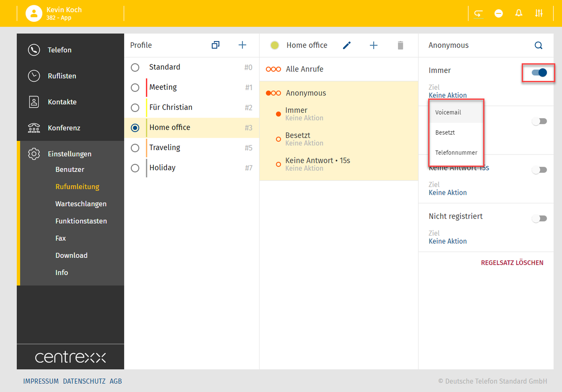
Task: Select the Meeting profile radio button
Action: [135, 88]
